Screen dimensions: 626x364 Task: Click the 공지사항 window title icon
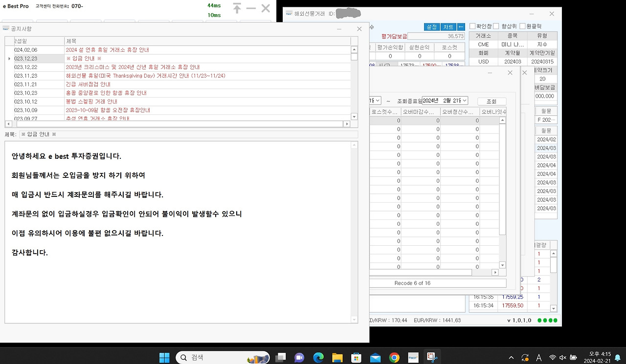(x=6, y=29)
